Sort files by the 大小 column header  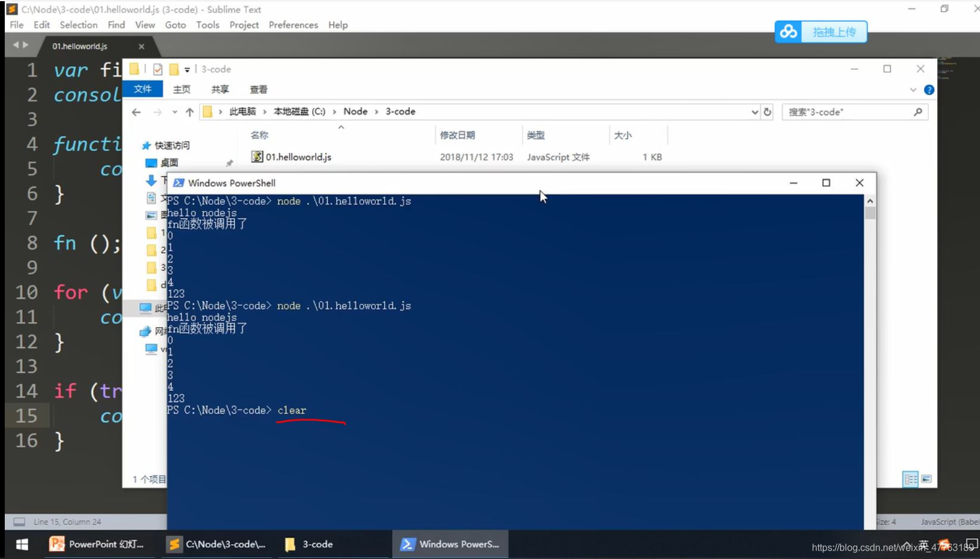[x=623, y=135]
